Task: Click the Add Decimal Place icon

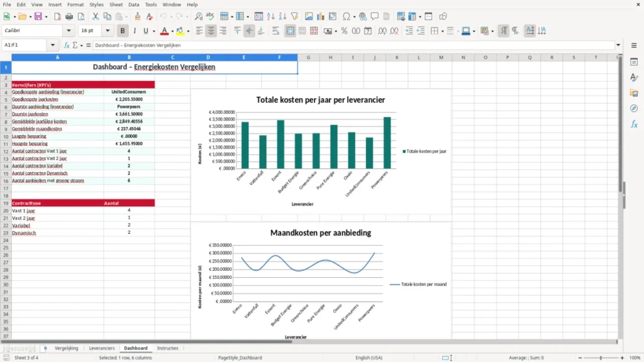Action: pos(382,31)
